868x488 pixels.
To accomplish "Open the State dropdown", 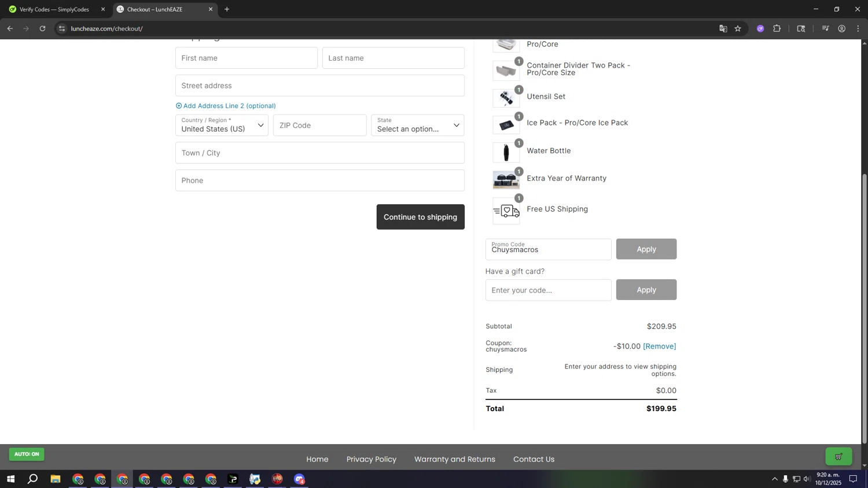I will (x=418, y=125).
